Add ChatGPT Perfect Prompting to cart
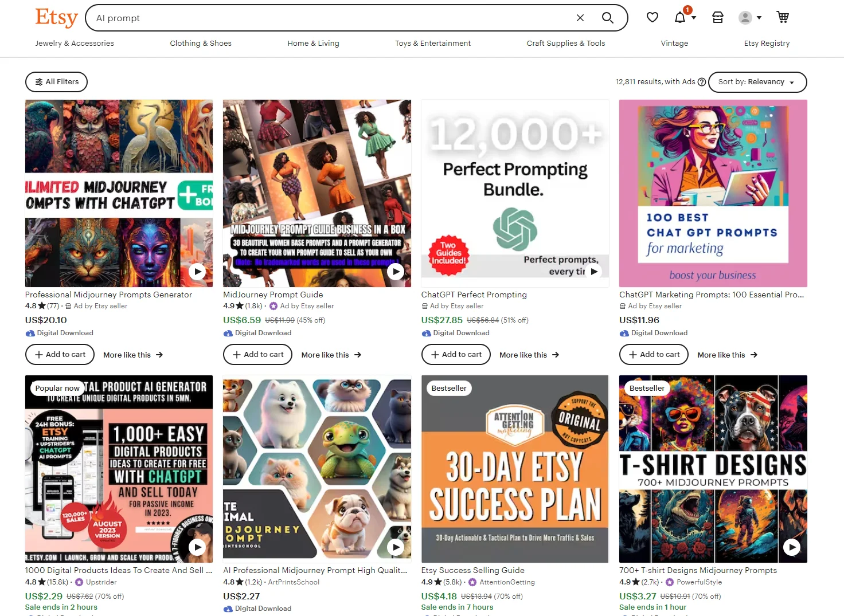The width and height of the screenshot is (844, 616). (x=455, y=354)
